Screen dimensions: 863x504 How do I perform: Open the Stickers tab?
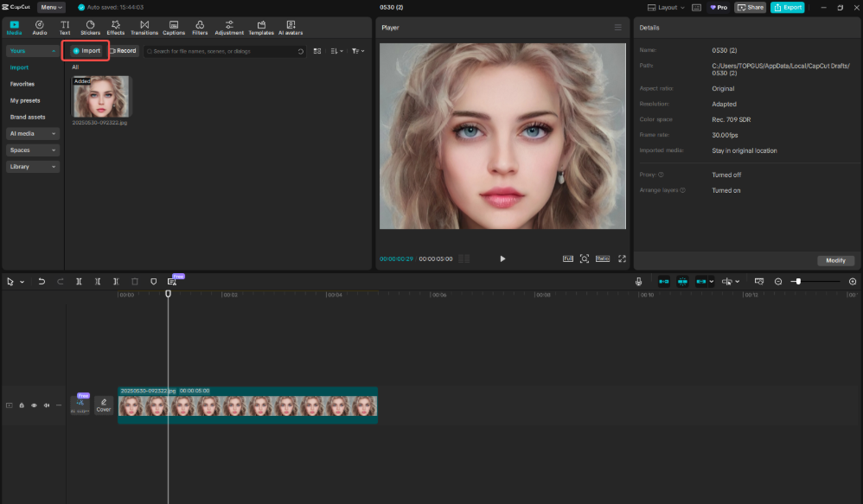pyautogui.click(x=90, y=28)
